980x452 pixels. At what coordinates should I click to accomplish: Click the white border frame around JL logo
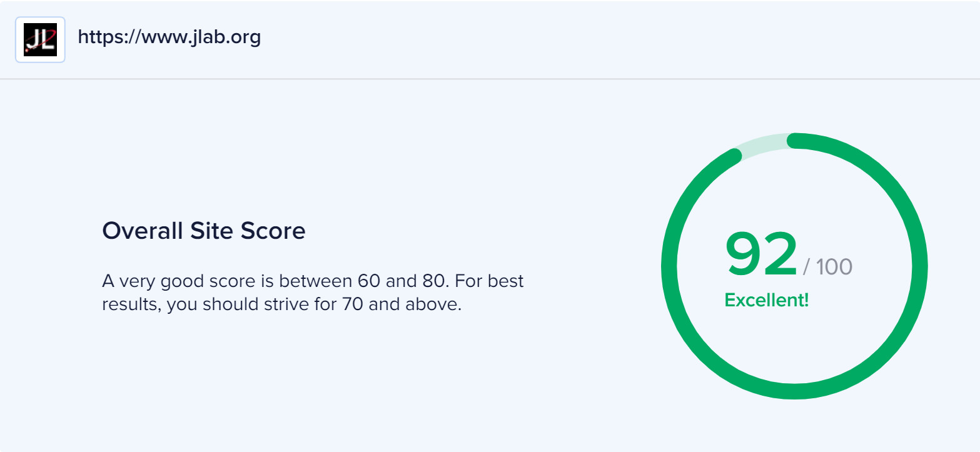(40, 20)
